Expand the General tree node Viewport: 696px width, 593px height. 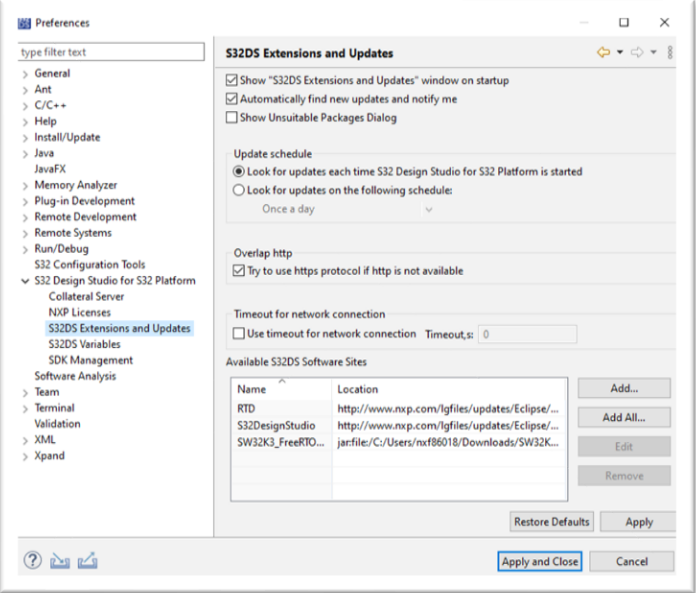pos(25,74)
